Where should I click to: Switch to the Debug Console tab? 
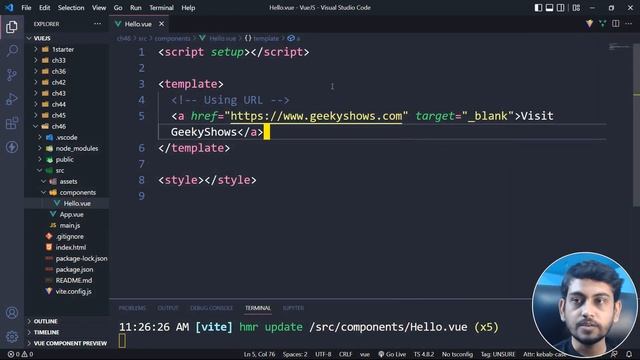point(211,308)
